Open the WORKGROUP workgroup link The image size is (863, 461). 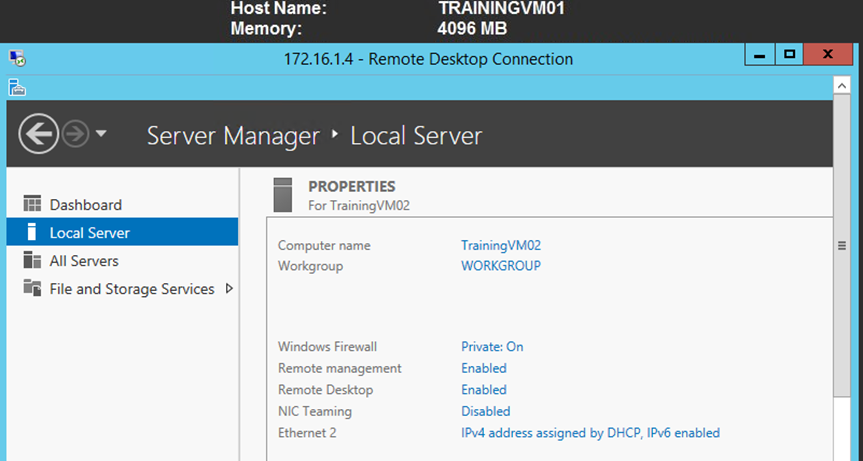[x=501, y=266]
